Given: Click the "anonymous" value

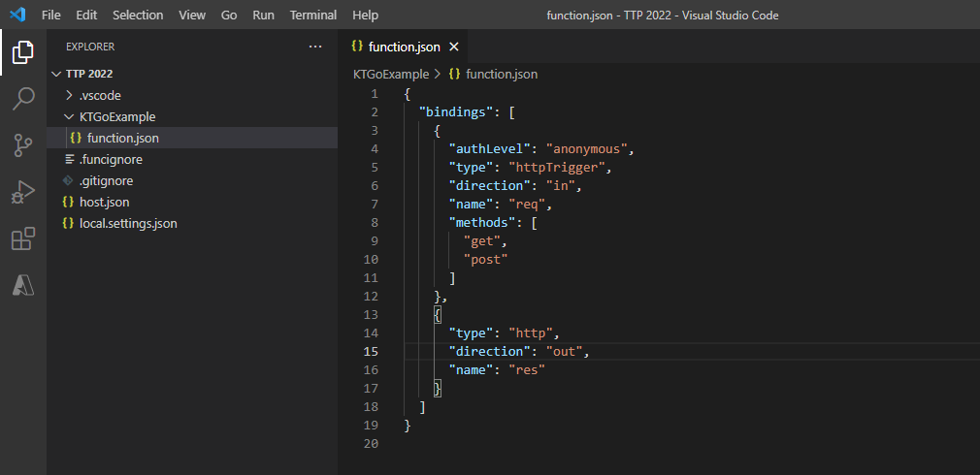Looking at the screenshot, I should tap(587, 149).
